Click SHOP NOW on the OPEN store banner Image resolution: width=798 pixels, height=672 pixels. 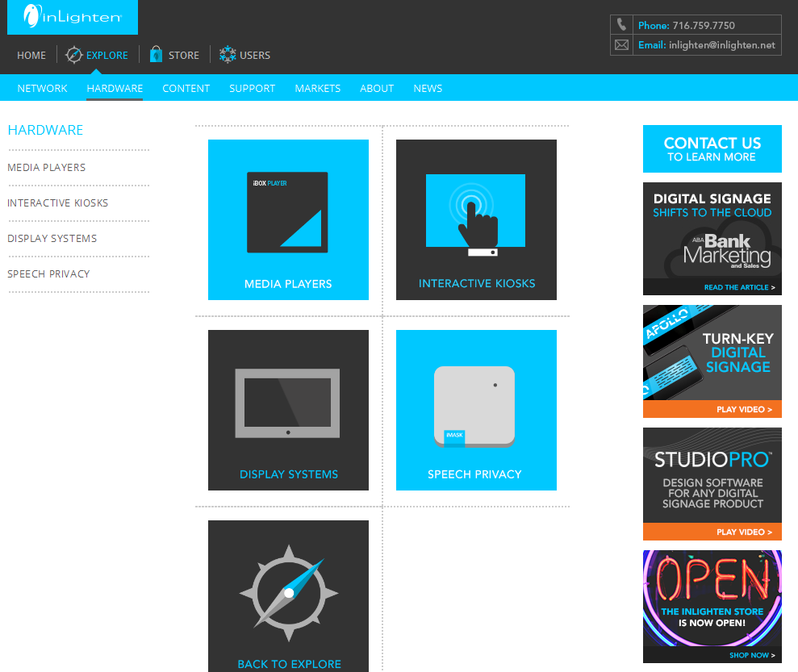(x=748, y=654)
